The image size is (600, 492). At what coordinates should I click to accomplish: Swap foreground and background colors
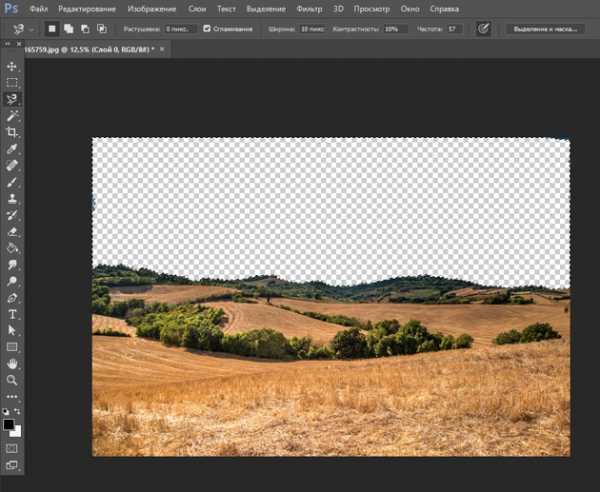coord(19,413)
